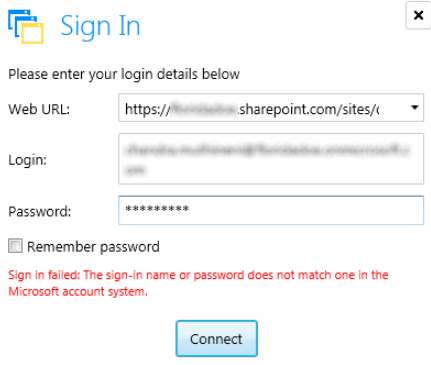The width and height of the screenshot is (431, 365).
Task: Open the Web URL combo box
Action: tap(271, 108)
